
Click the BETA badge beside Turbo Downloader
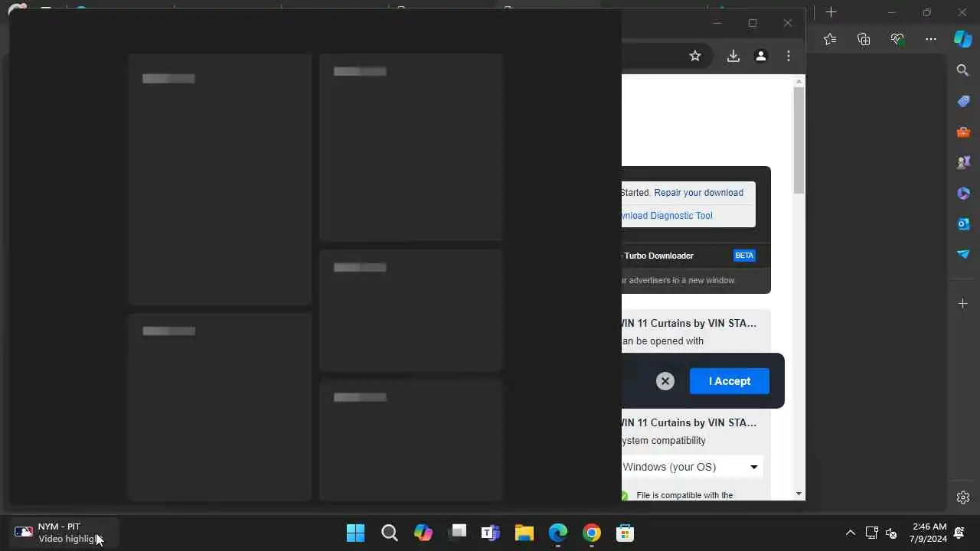coord(744,256)
